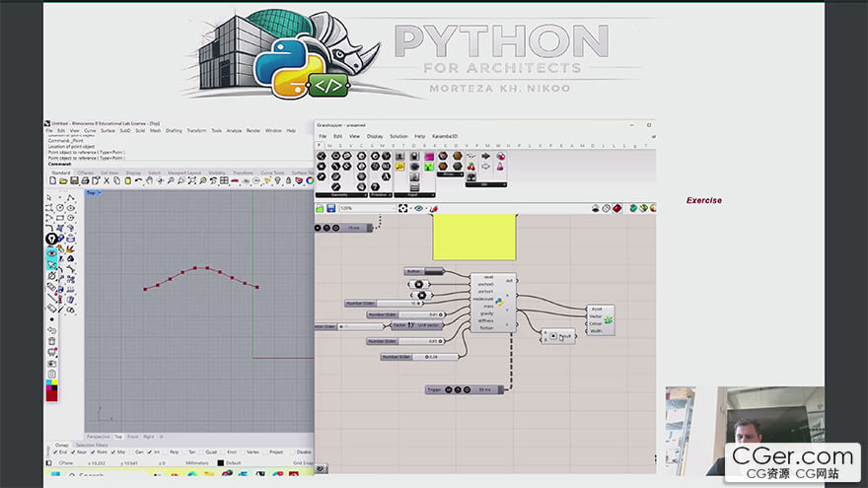Open the Karamba3D menu in Grasshopper
868x488 pixels.
point(445,136)
